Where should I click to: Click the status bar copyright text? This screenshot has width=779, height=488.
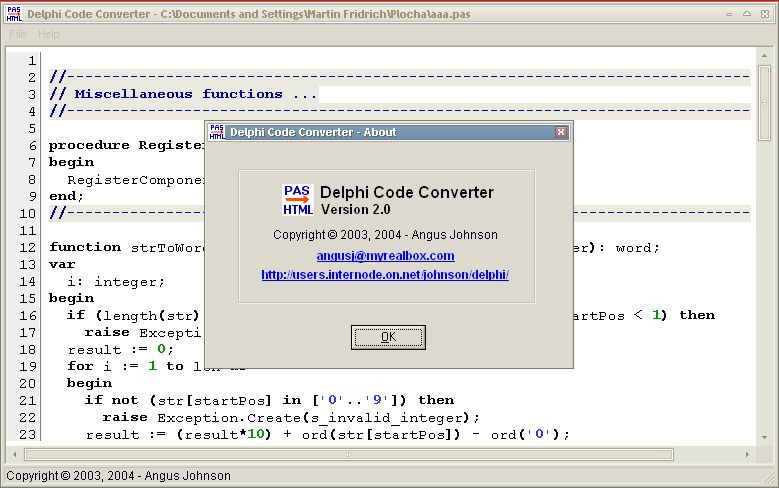click(118, 476)
